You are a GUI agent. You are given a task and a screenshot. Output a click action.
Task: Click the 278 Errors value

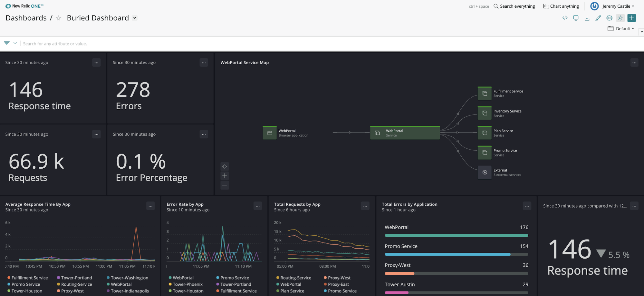tap(133, 90)
